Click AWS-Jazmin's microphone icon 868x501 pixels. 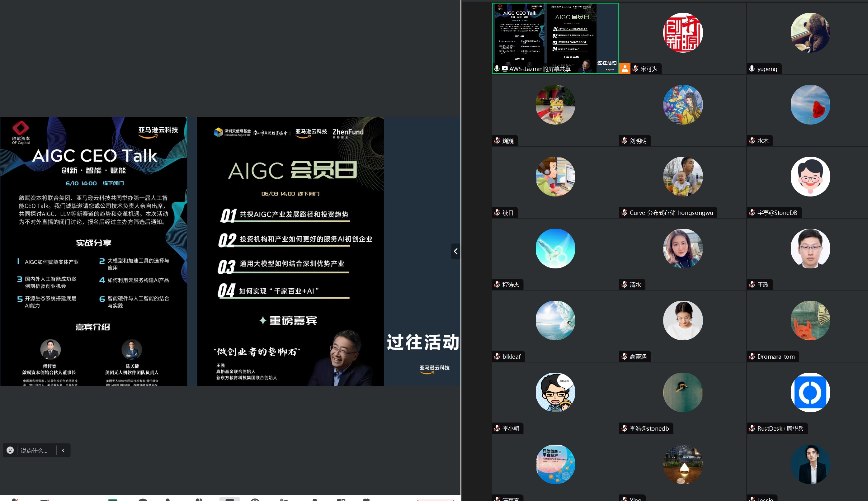point(497,69)
